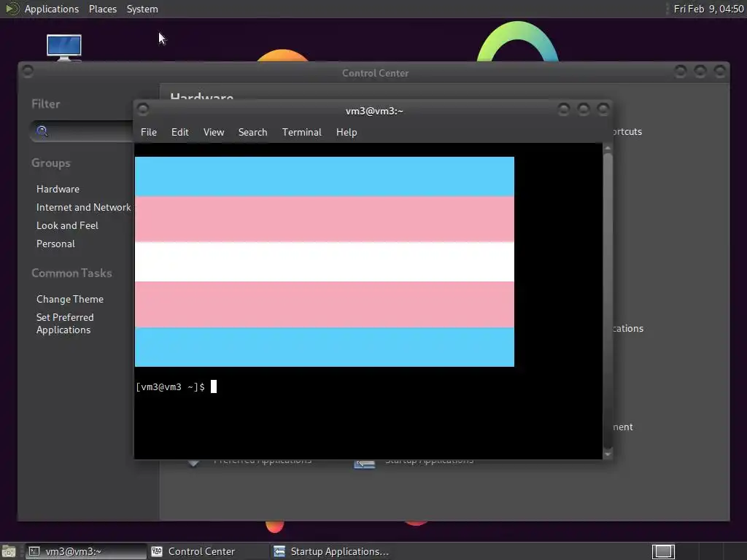The height and width of the screenshot is (560, 747).
Task: Click the main menu logo icon in the top panel
Action: coord(12,9)
